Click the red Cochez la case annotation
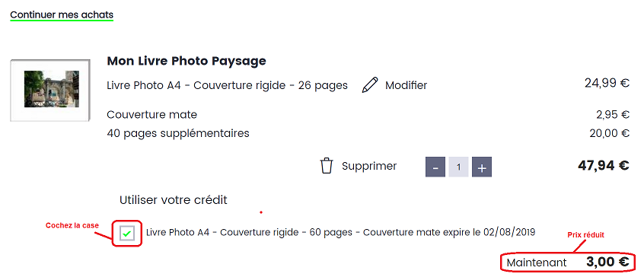 (72, 225)
